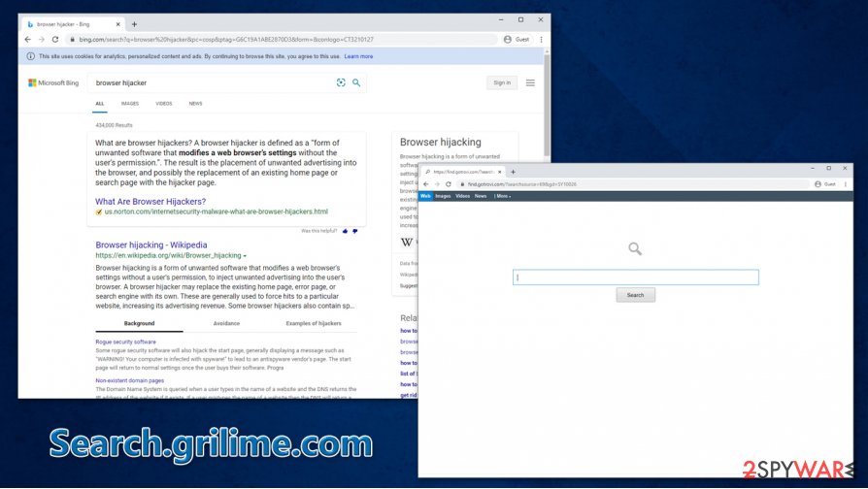Screen dimensions: 868x489
Task: Open 'Non-existent domain pages' link
Action: [129, 380]
